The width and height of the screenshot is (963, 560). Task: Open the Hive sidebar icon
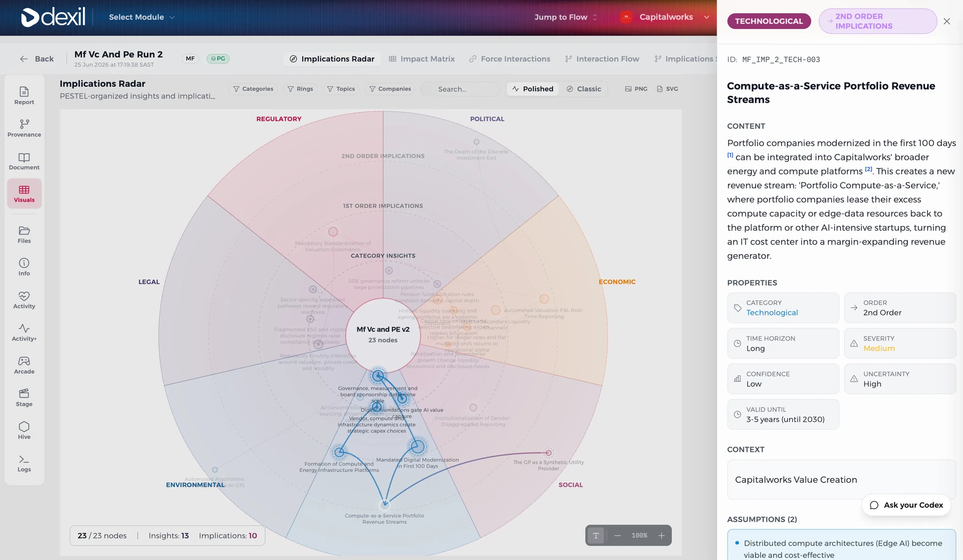24,431
